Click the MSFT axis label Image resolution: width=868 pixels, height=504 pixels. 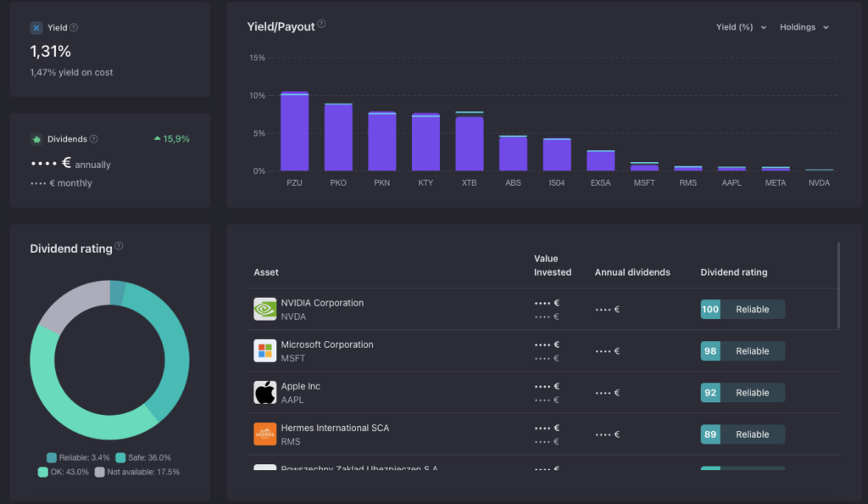tap(644, 182)
